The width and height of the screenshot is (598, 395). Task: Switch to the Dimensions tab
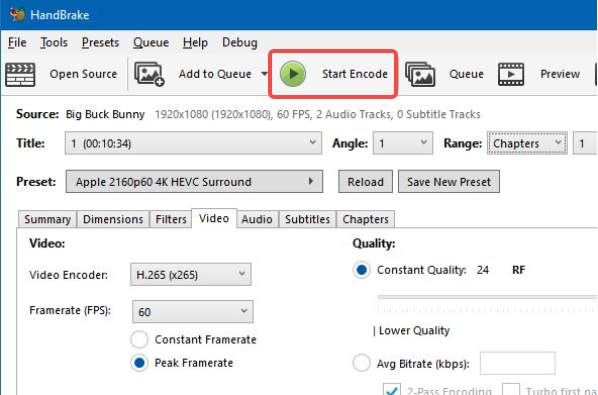pos(113,219)
